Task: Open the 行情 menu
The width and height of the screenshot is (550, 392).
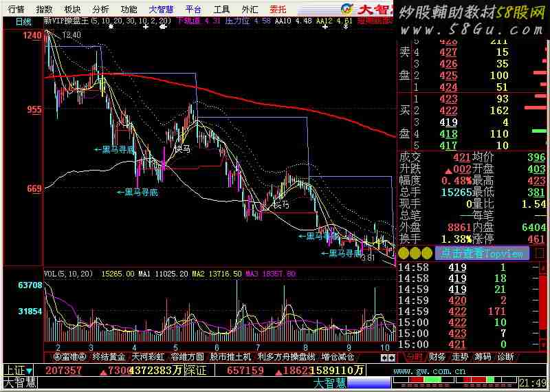Action: tap(16, 9)
